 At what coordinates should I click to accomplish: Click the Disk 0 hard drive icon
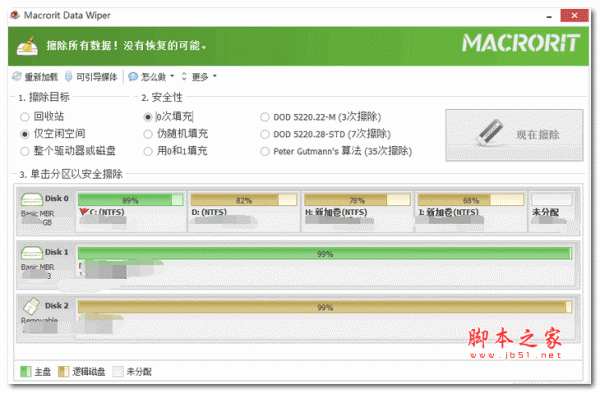(x=32, y=200)
